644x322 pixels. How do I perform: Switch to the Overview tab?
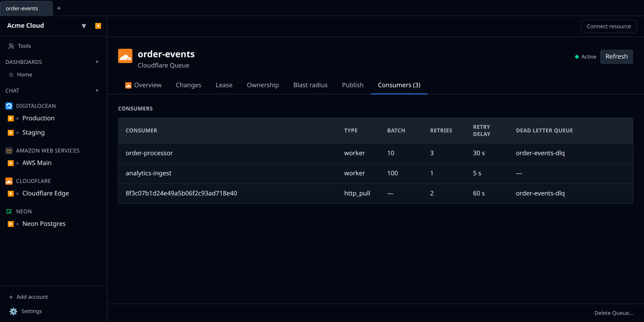coord(143,85)
